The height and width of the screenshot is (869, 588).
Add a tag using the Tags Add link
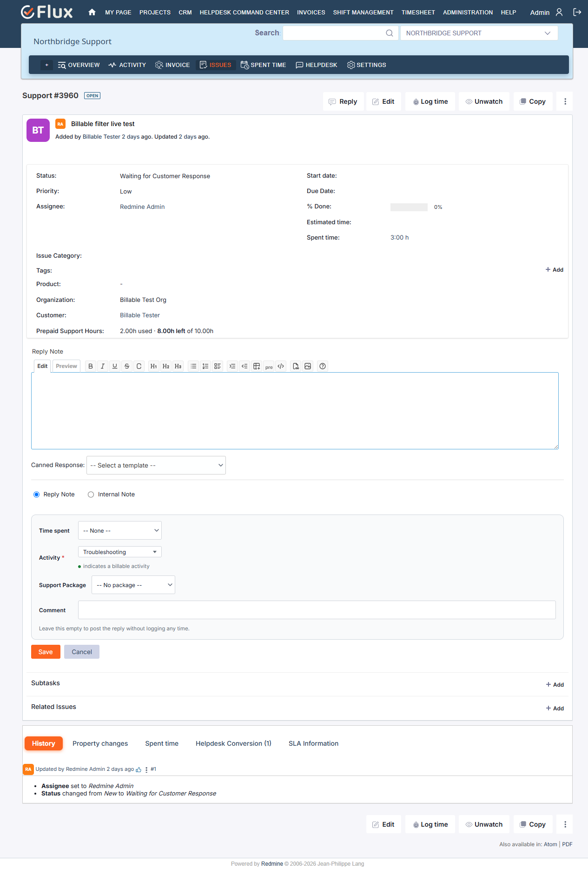555,270
